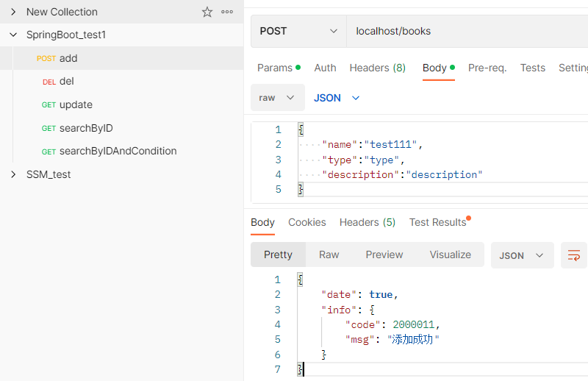
Task: Open New Collection more options menu
Action: (227, 12)
